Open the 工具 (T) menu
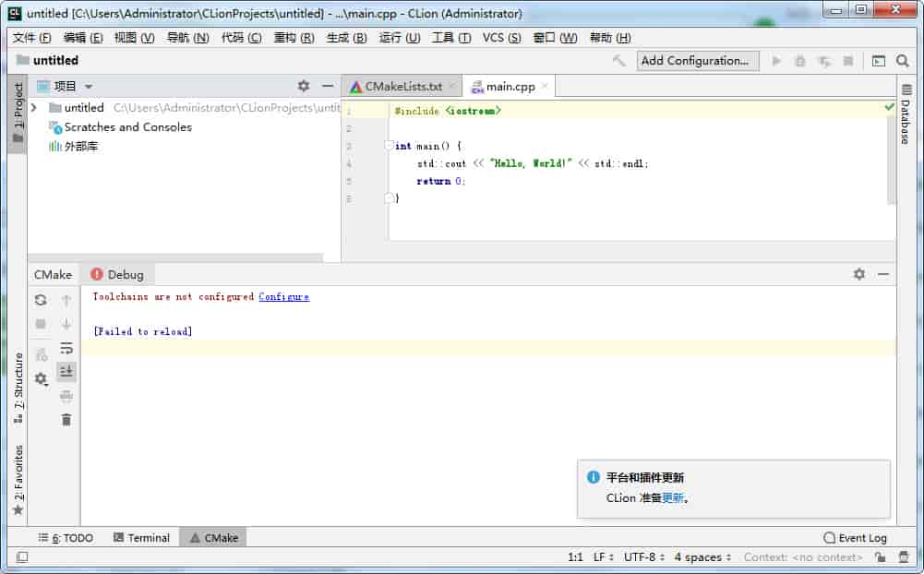This screenshot has width=924, height=574. coord(451,38)
